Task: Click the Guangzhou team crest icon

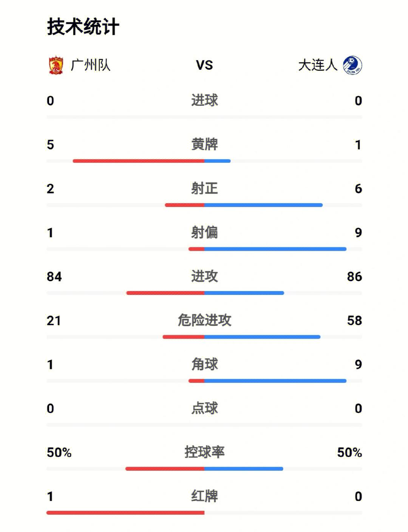Action: [x=56, y=65]
